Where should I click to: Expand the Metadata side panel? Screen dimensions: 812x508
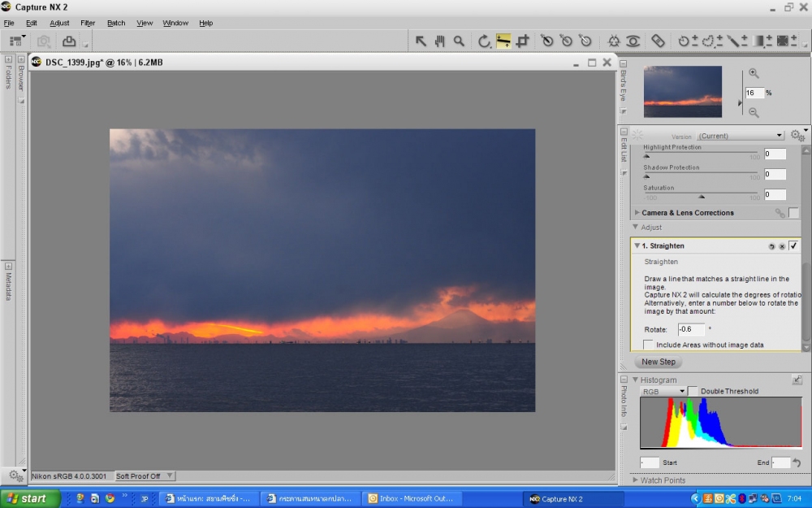[x=8, y=266]
